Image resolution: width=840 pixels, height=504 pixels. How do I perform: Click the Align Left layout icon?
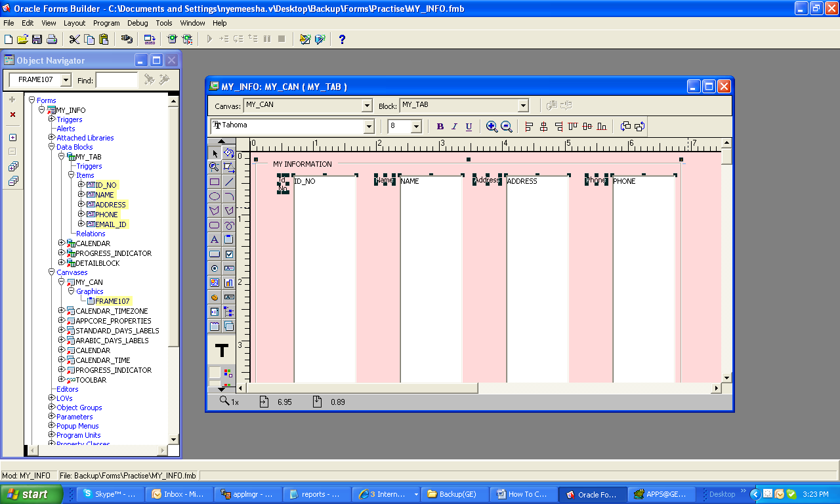pos(530,127)
